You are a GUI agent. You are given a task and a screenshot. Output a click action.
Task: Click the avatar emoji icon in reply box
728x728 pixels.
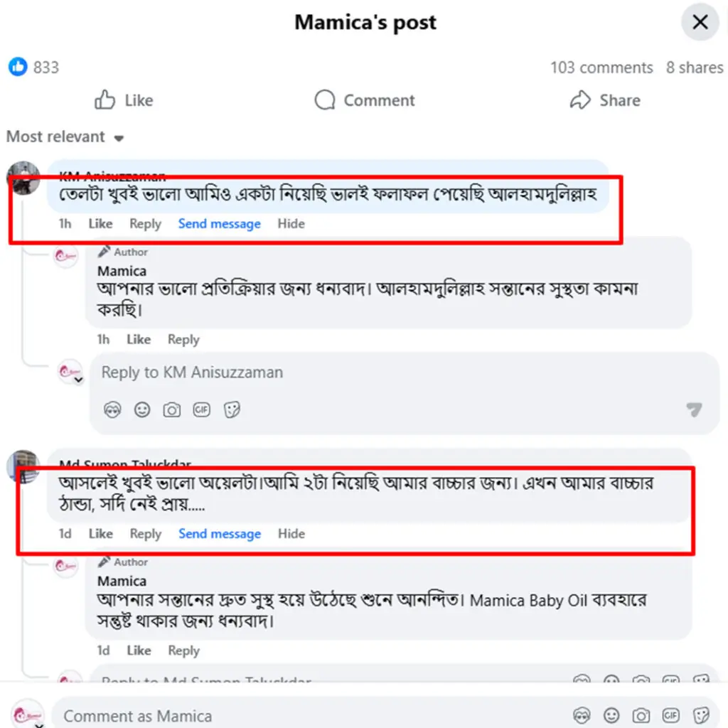point(112,410)
